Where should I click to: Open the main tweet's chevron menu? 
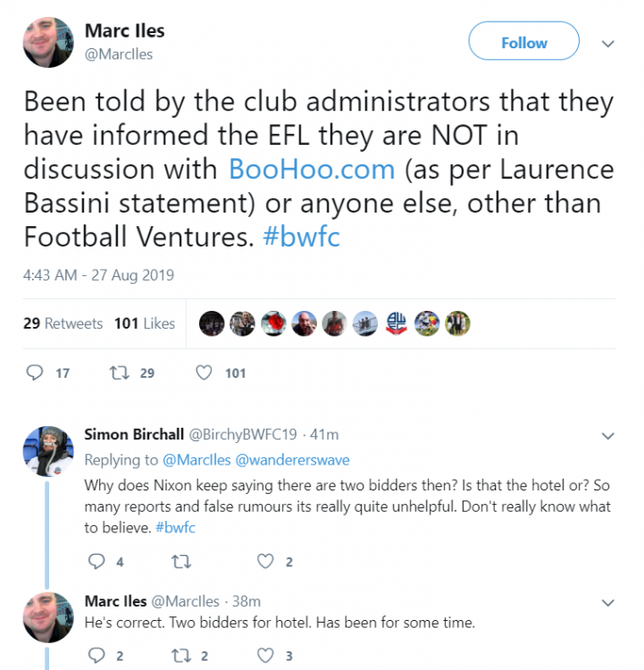coord(607,43)
